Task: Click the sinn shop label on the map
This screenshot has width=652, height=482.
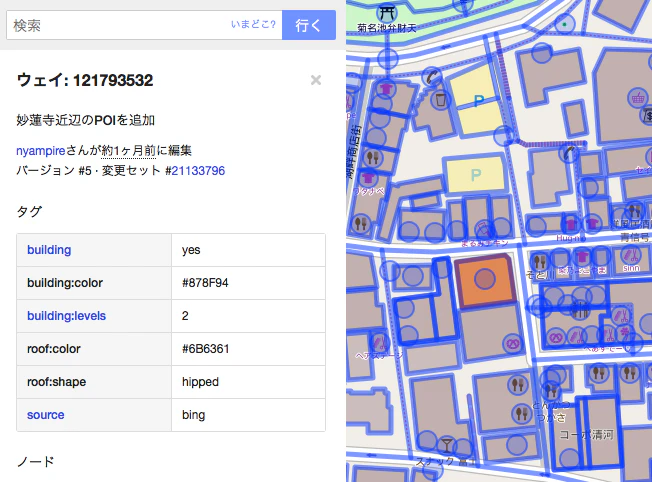Action: coord(631,268)
